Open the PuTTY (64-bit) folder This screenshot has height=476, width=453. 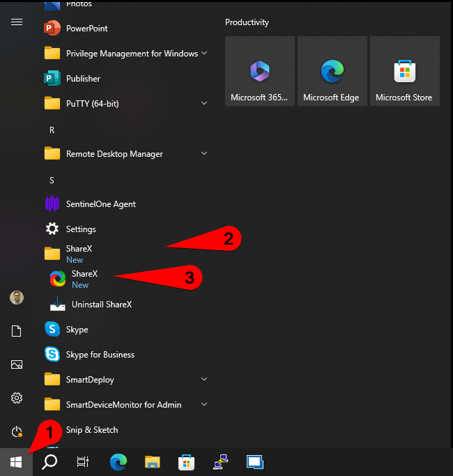[126, 104]
